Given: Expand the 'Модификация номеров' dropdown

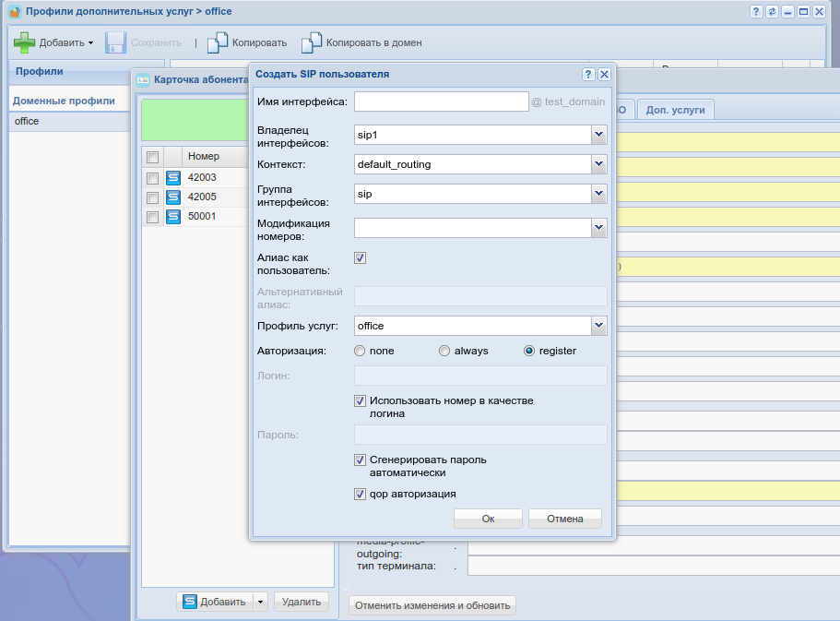Looking at the screenshot, I should [x=598, y=227].
